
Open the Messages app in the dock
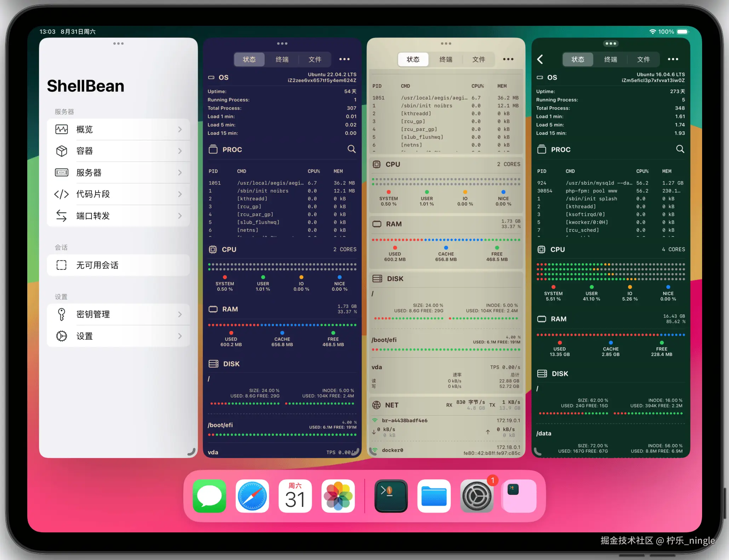209,496
